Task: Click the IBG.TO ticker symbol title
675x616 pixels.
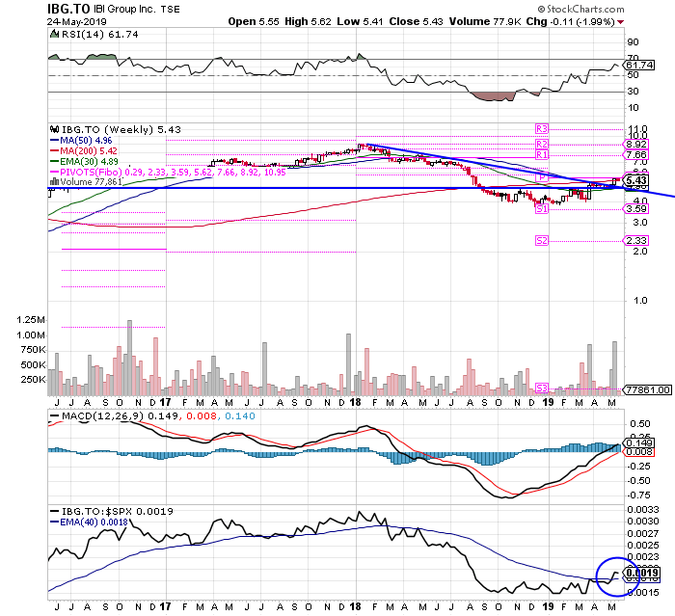Action: [68, 9]
